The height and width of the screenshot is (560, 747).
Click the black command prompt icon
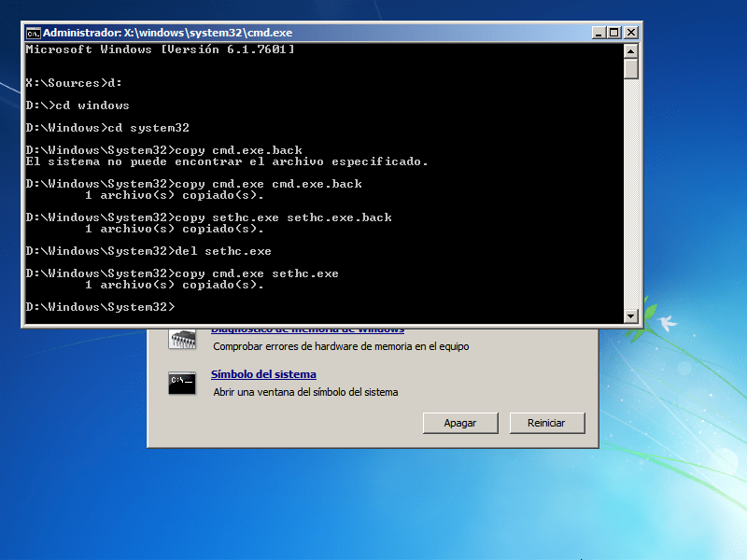[181, 383]
